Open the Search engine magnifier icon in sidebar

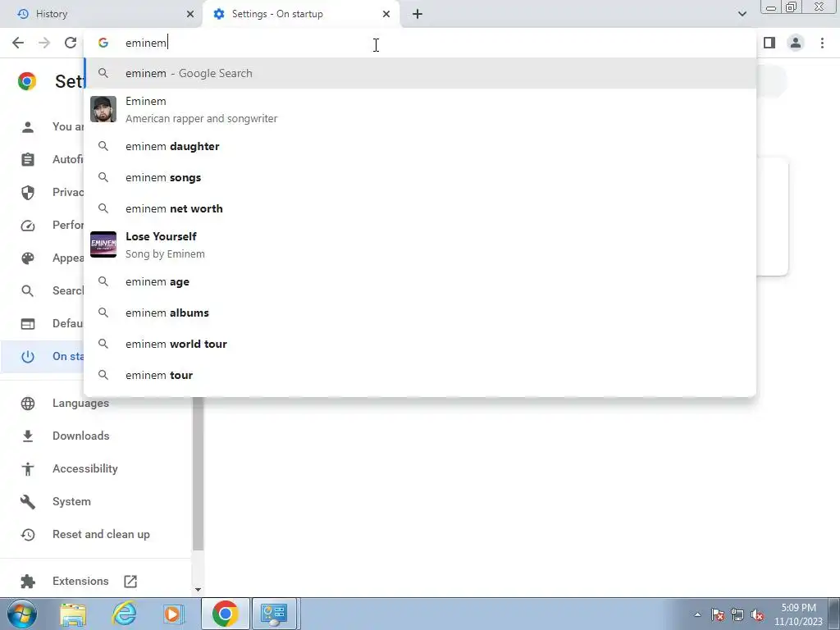click(x=28, y=291)
